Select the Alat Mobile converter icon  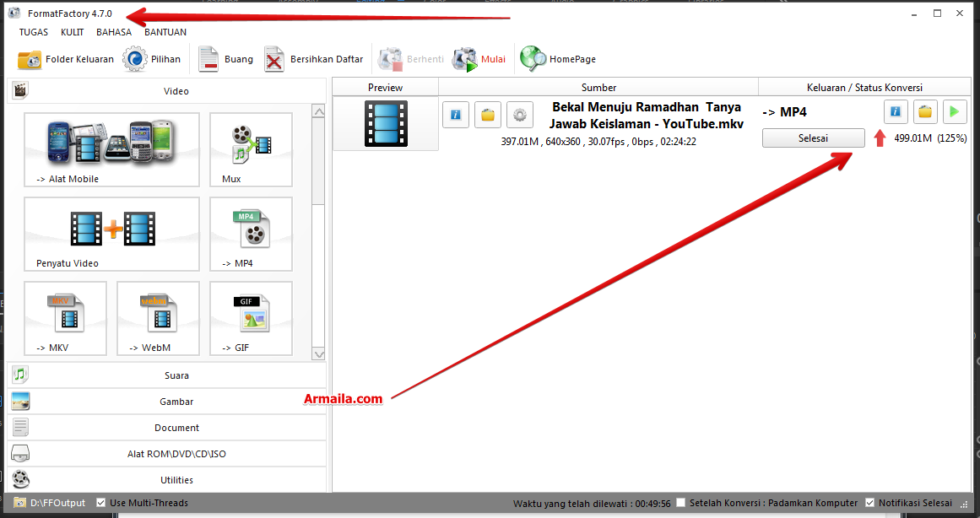(112, 150)
